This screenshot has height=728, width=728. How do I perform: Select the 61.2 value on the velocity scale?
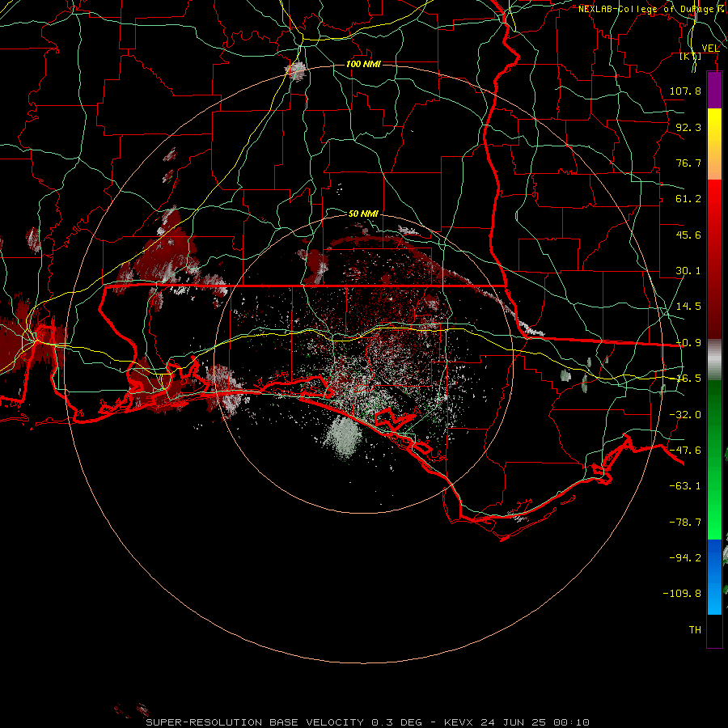[x=688, y=199]
